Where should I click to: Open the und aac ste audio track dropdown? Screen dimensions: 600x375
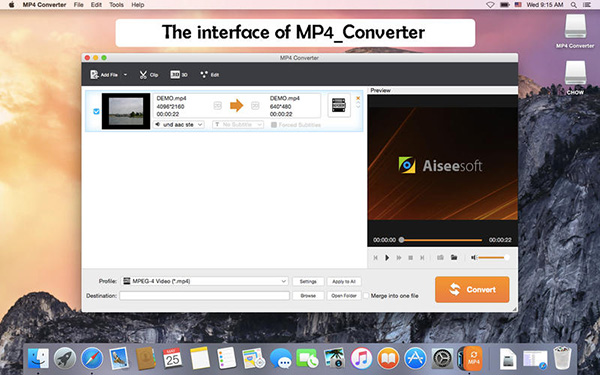pyautogui.click(x=179, y=125)
